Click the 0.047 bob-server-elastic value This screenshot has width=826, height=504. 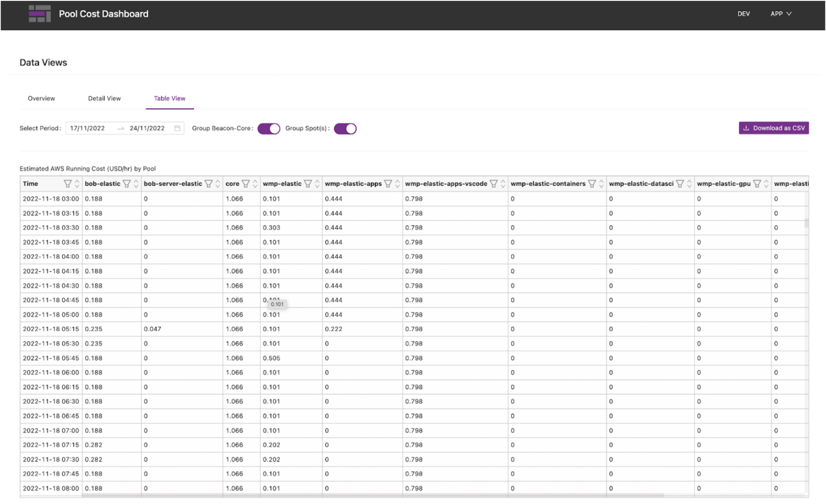click(152, 329)
